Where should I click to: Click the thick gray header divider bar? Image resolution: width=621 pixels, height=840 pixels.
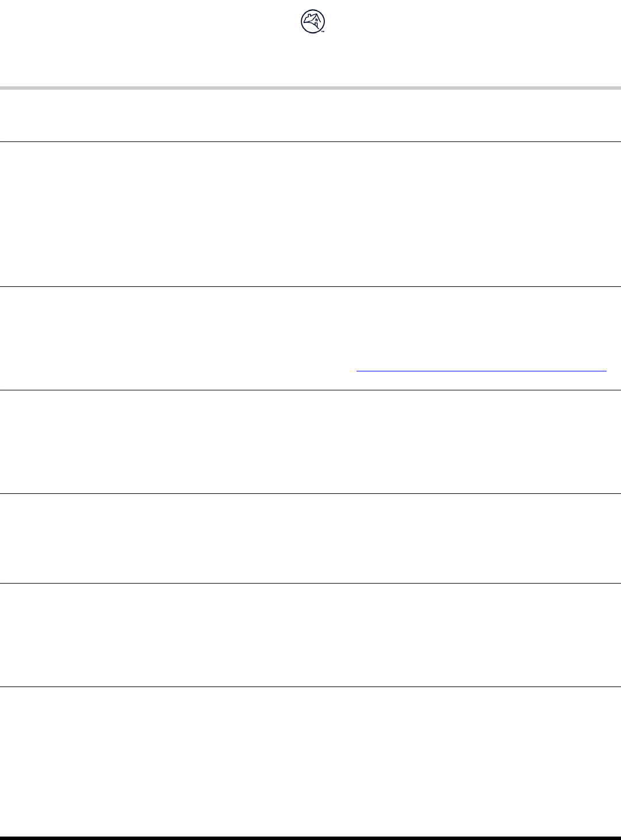click(x=310, y=88)
